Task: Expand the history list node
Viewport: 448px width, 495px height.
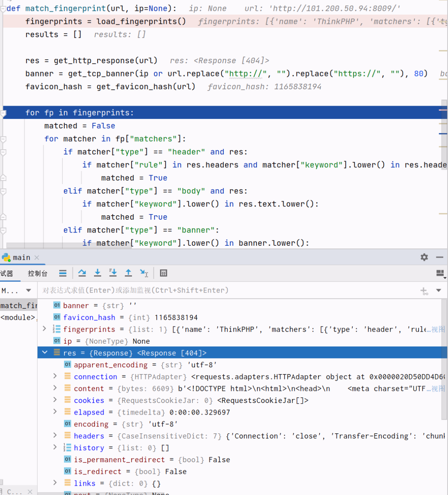Action: point(55,447)
